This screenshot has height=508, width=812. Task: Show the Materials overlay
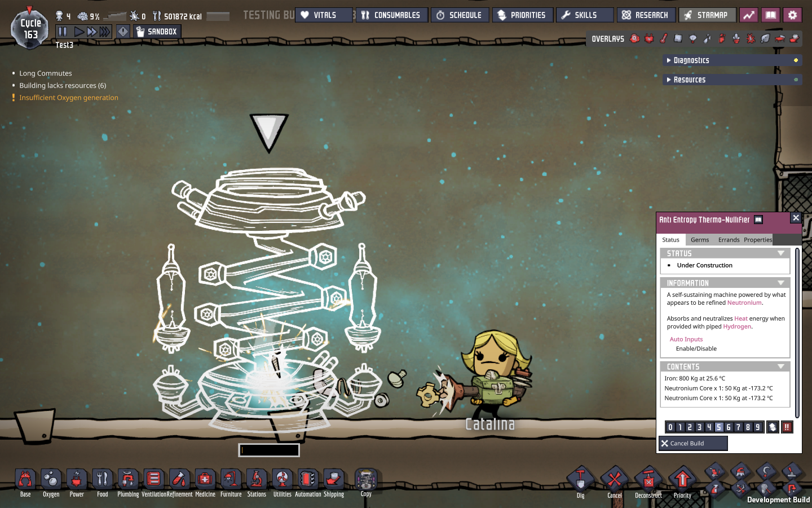pyautogui.click(x=678, y=38)
